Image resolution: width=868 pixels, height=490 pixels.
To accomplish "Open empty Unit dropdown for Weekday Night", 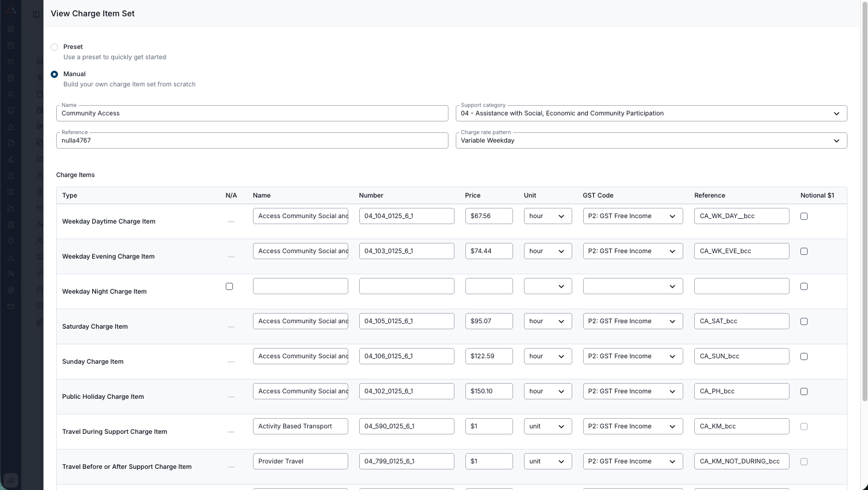I will click(547, 286).
